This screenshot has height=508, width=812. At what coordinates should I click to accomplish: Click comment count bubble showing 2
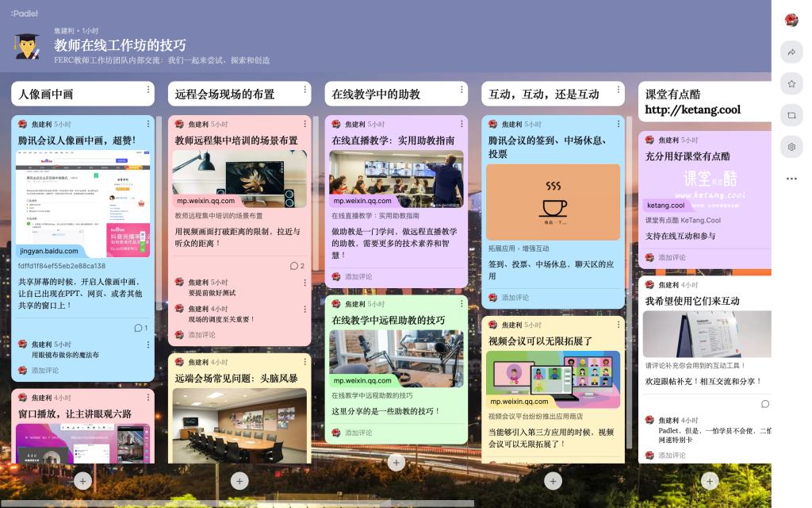point(297,266)
